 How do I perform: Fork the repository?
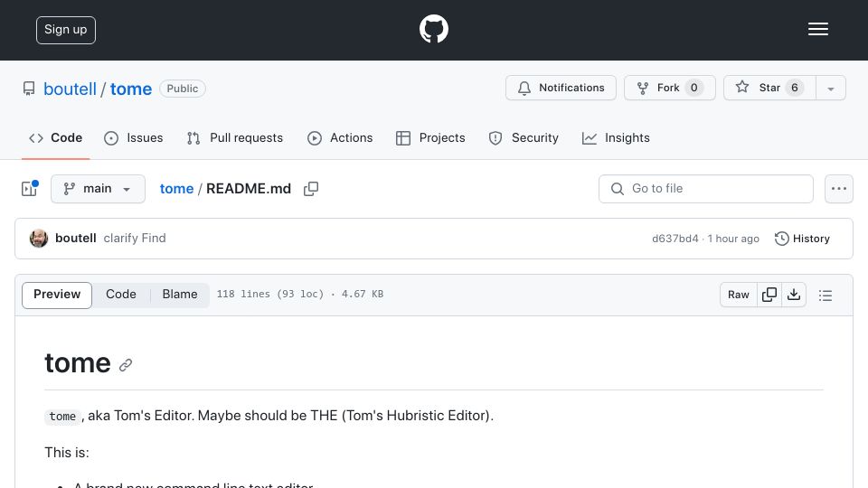[x=669, y=88]
